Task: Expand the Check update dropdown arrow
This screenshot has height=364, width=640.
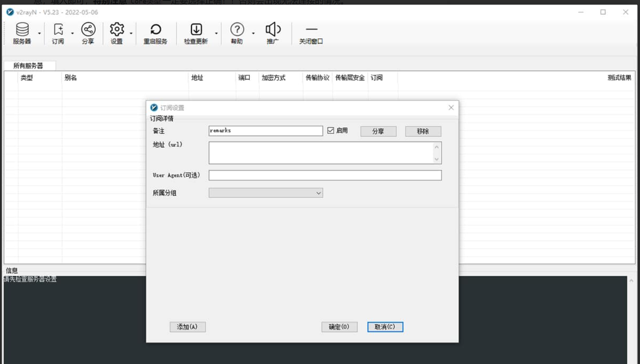Action: tap(216, 34)
